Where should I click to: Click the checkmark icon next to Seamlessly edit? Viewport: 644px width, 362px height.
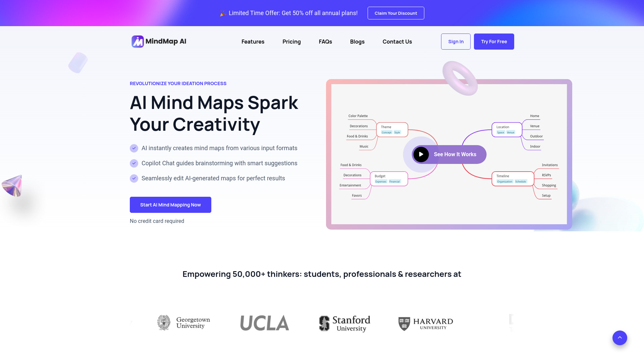tap(133, 178)
